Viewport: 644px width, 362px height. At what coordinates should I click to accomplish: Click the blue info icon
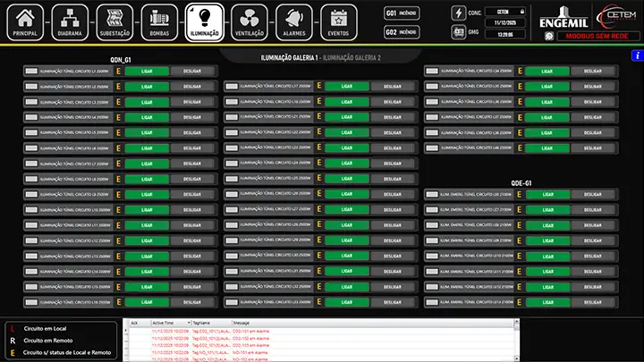click(634, 55)
